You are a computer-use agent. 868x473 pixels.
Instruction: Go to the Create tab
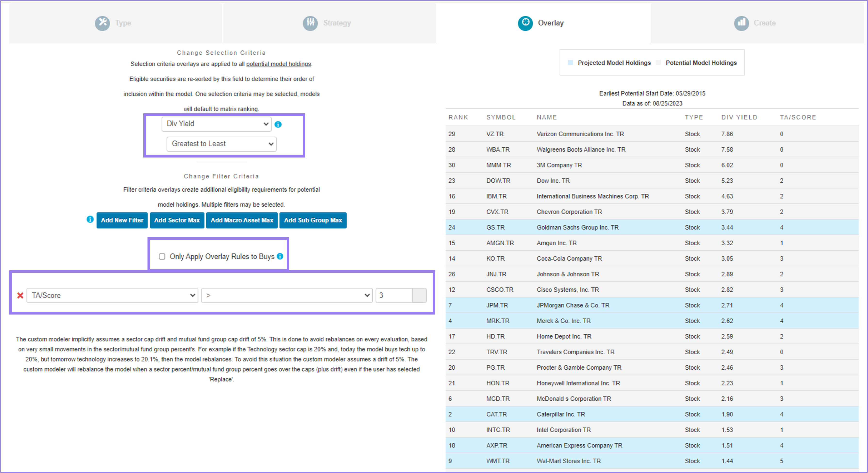(757, 23)
